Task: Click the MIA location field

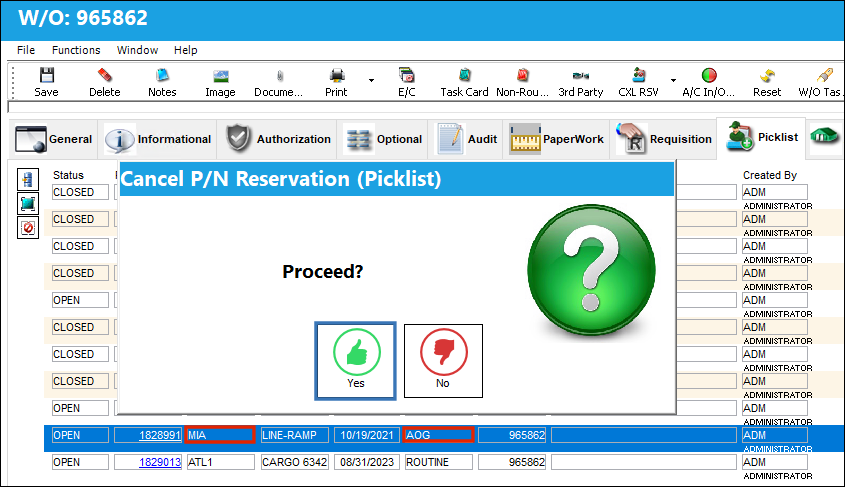Action: [220, 435]
